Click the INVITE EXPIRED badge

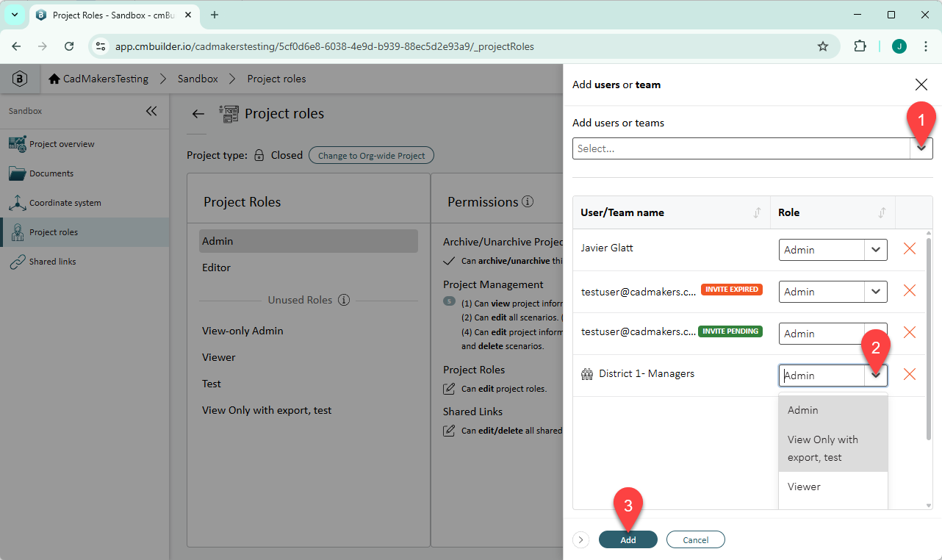pos(732,290)
